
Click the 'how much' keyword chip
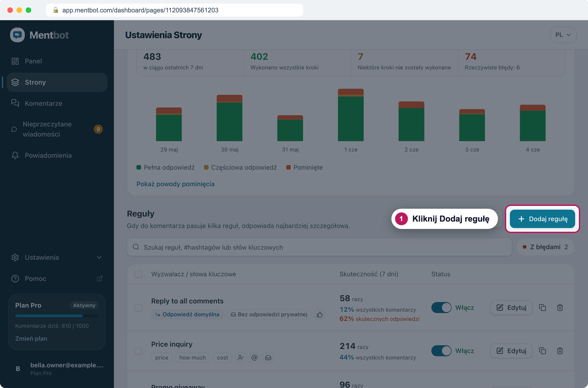pos(192,358)
